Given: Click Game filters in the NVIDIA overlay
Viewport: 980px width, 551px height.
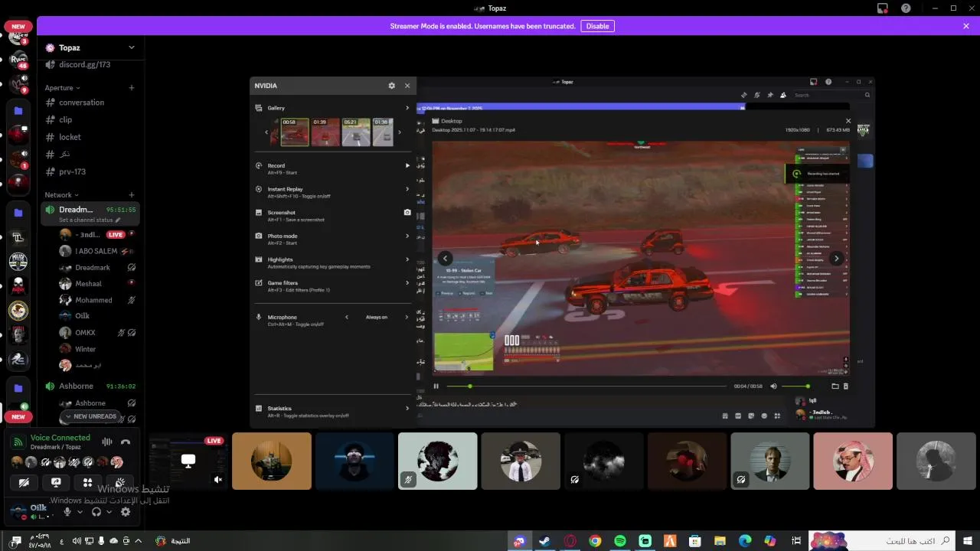Looking at the screenshot, I should tap(332, 285).
